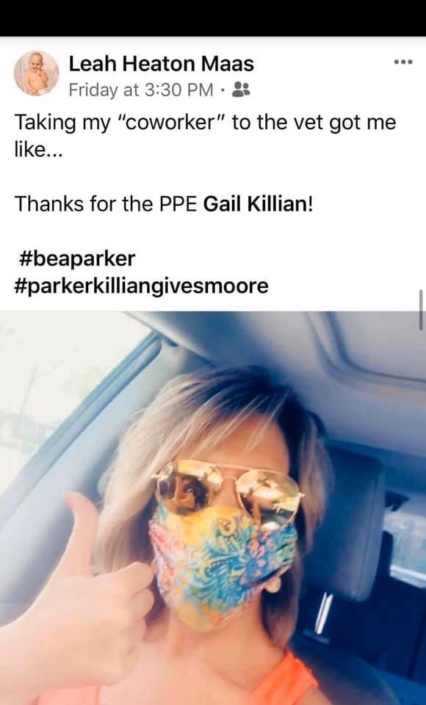The height and width of the screenshot is (705, 426).
Task: Open Leah Heaton Maas's baby profile picture
Action: [36, 73]
